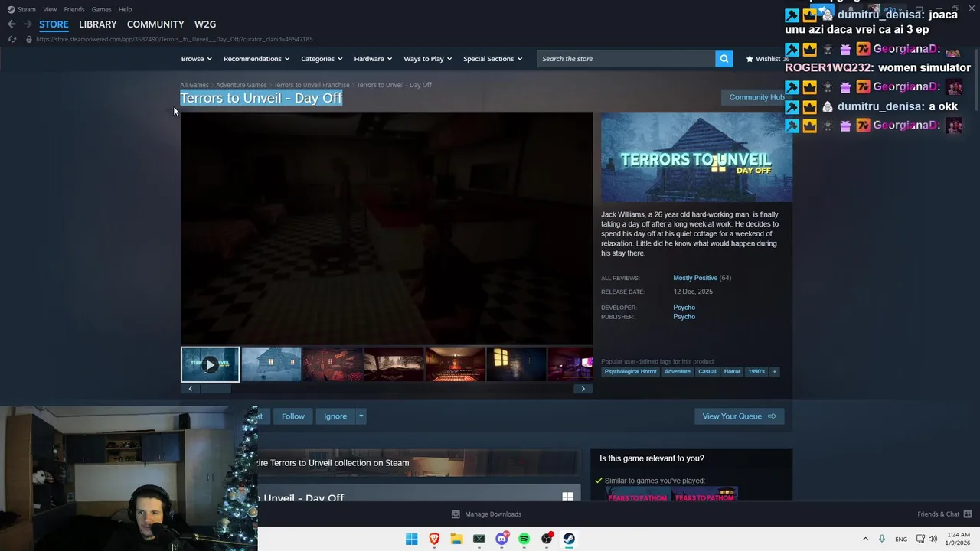Open the W2G profile tab
Screen dimensions: 980x551
pyautogui.click(x=205, y=24)
